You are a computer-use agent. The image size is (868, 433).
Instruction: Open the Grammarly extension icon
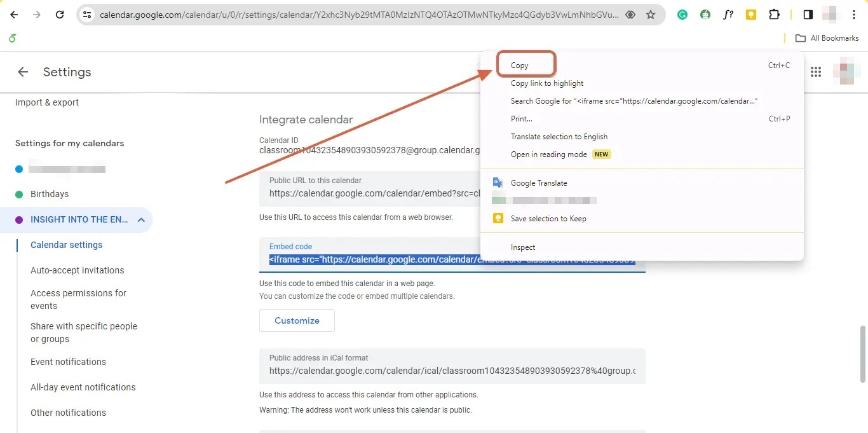pos(682,15)
